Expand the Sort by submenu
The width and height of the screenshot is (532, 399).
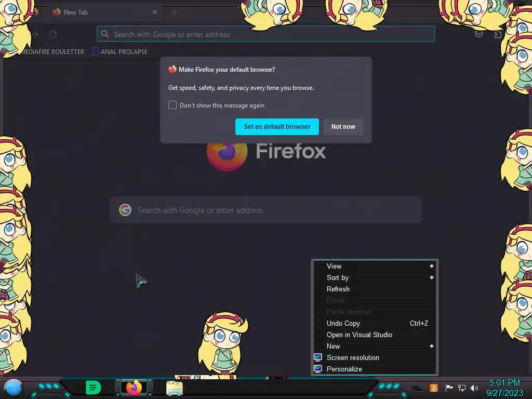pos(375,277)
